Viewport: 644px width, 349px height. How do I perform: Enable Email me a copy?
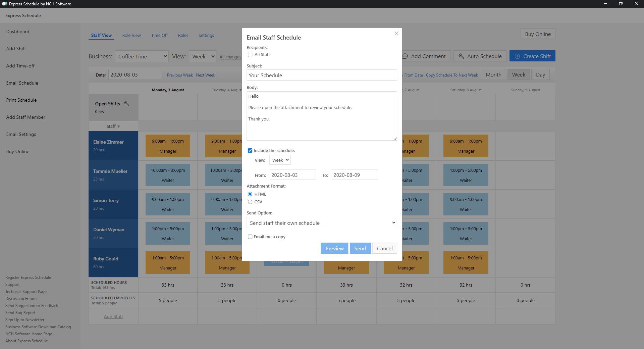250,237
